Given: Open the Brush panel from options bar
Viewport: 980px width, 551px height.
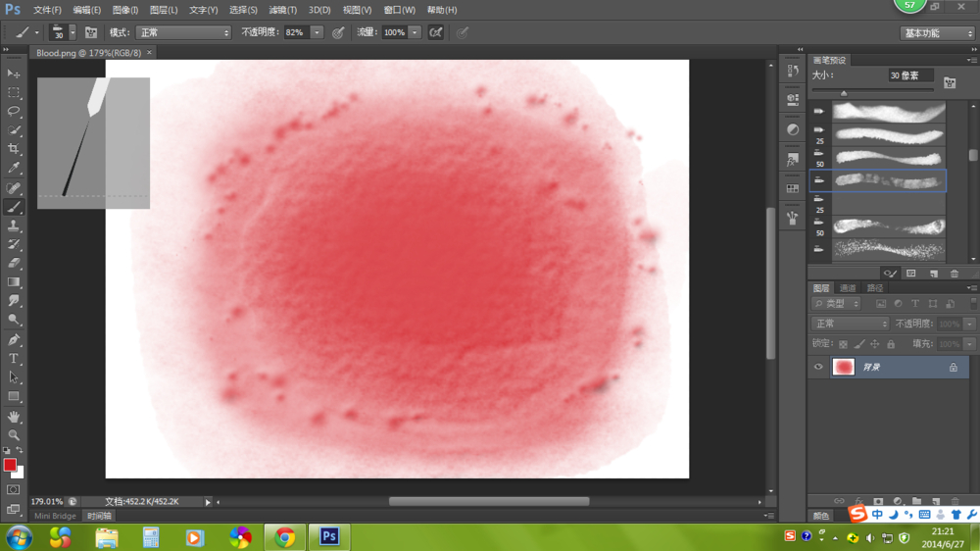Looking at the screenshot, I should click(91, 32).
